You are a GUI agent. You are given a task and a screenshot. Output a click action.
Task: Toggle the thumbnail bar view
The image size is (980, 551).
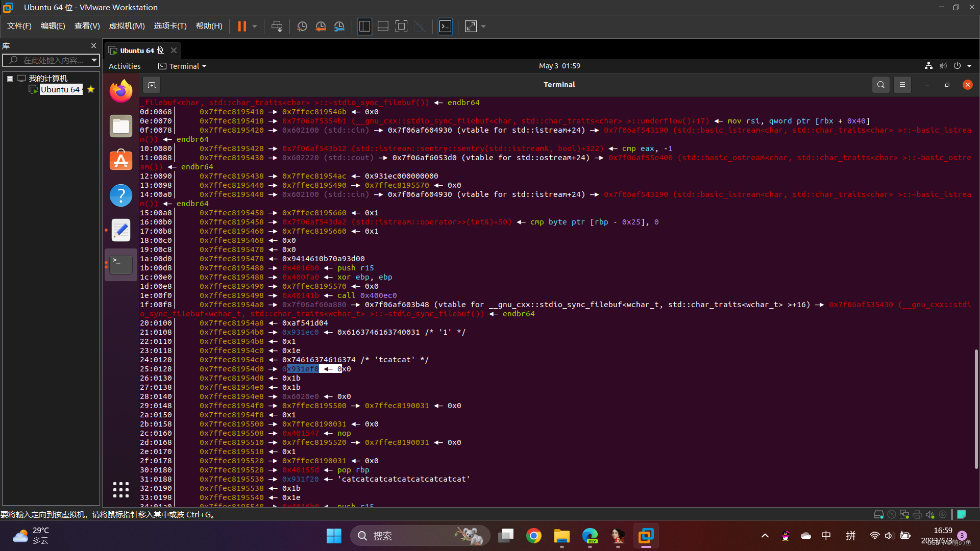[x=383, y=26]
